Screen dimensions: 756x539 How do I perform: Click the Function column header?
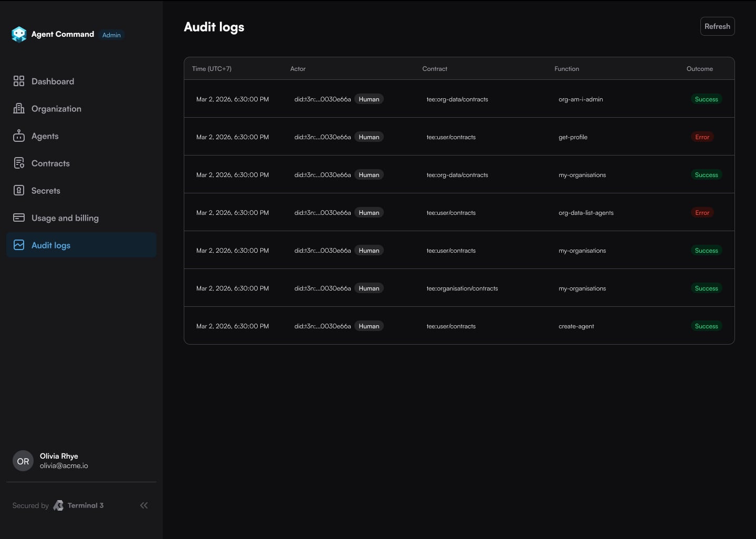(x=566, y=69)
